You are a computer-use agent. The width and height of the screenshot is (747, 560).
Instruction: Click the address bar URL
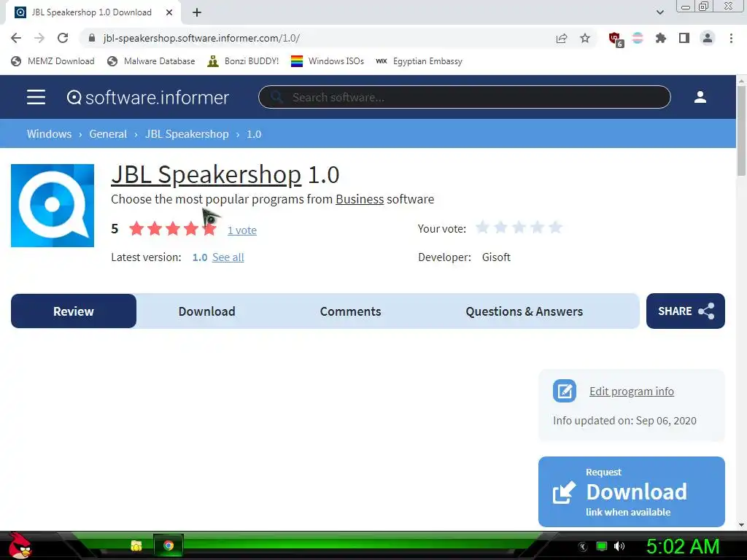click(201, 38)
